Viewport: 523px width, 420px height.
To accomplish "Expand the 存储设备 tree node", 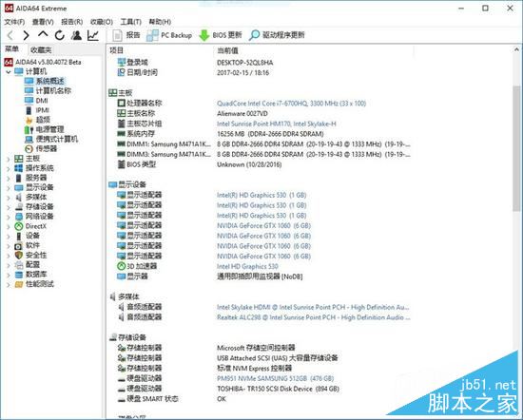I will tap(9, 207).
